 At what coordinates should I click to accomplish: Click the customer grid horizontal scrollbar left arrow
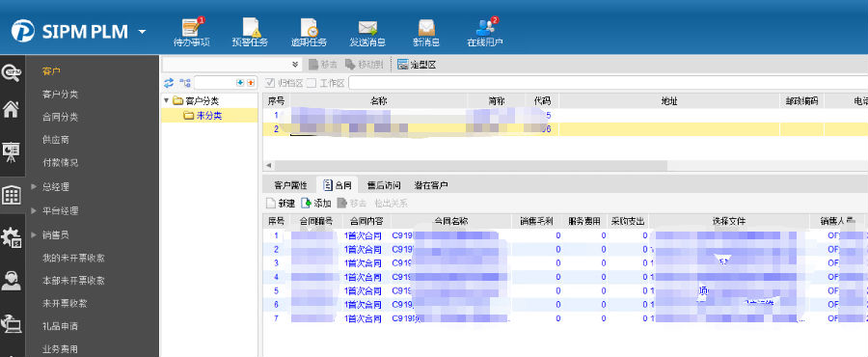click(x=268, y=166)
